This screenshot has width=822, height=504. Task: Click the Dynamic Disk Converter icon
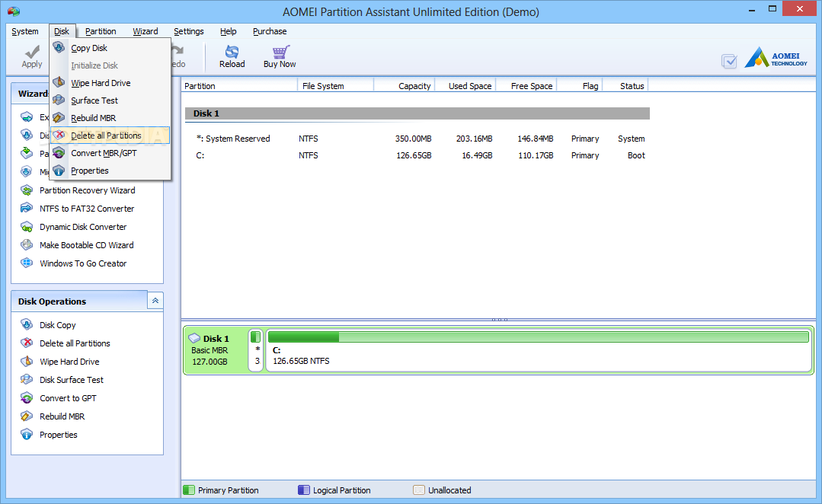click(x=27, y=227)
